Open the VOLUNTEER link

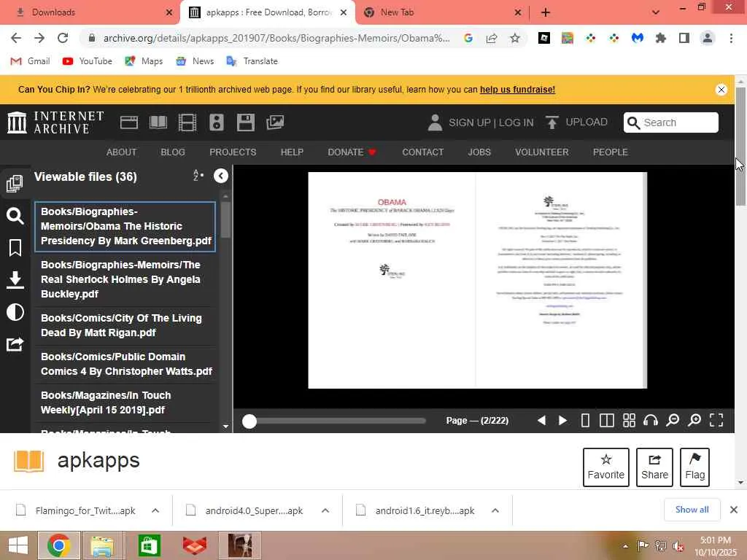pyautogui.click(x=542, y=152)
